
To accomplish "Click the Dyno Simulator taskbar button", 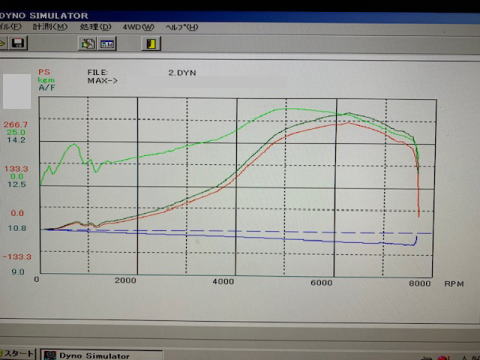I will pyautogui.click(x=101, y=355).
